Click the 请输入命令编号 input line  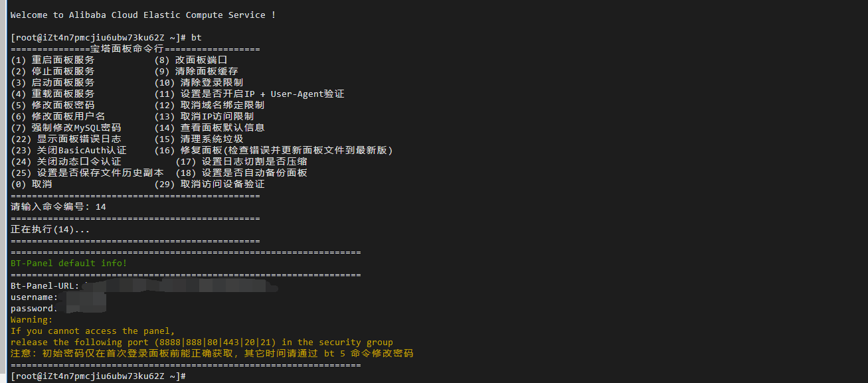pyautogui.click(x=58, y=206)
